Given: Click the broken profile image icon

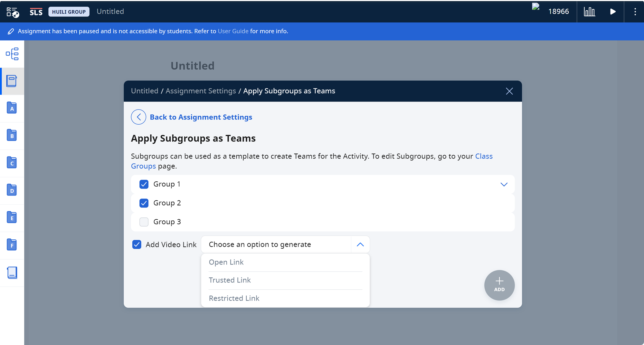Looking at the screenshot, I should tap(536, 7).
